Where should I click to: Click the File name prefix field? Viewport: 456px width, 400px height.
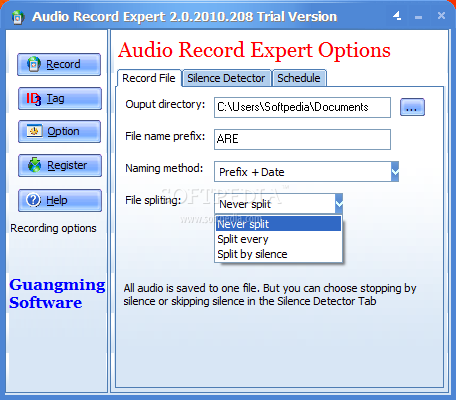pyautogui.click(x=302, y=139)
